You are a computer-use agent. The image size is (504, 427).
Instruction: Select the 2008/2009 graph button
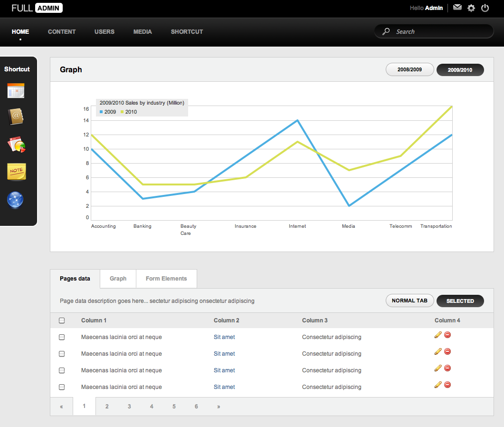[x=409, y=70]
